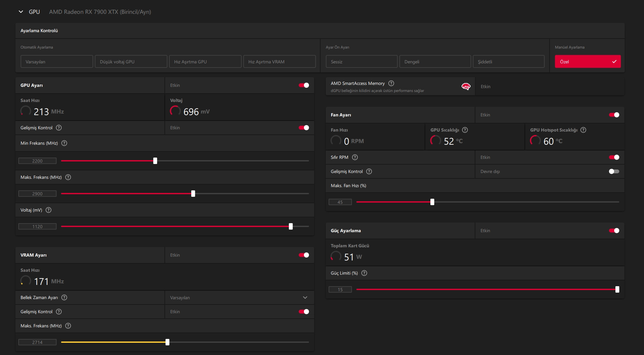The image size is (644, 355).
Task: Click the Maks. Frekans 2900 input field
Action: [x=37, y=194]
